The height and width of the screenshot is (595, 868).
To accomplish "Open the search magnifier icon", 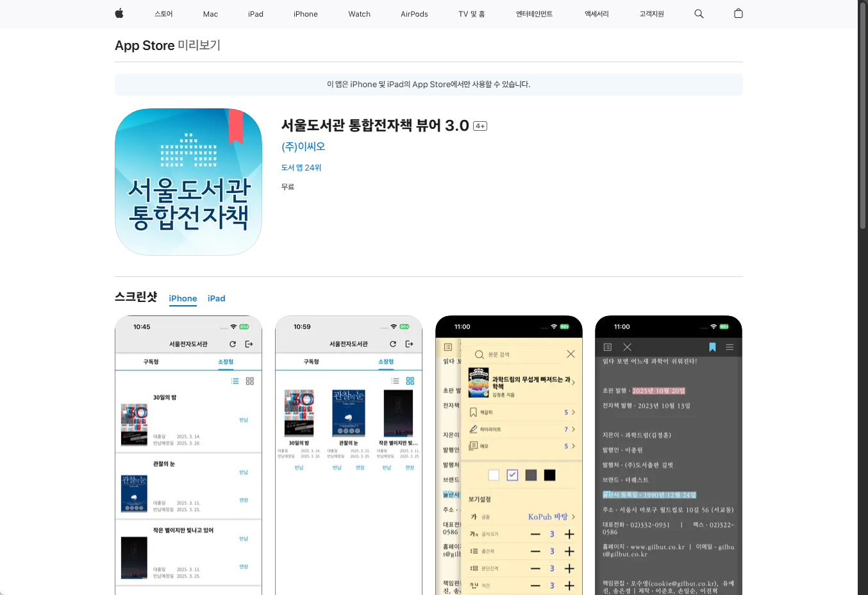I will tap(699, 13).
